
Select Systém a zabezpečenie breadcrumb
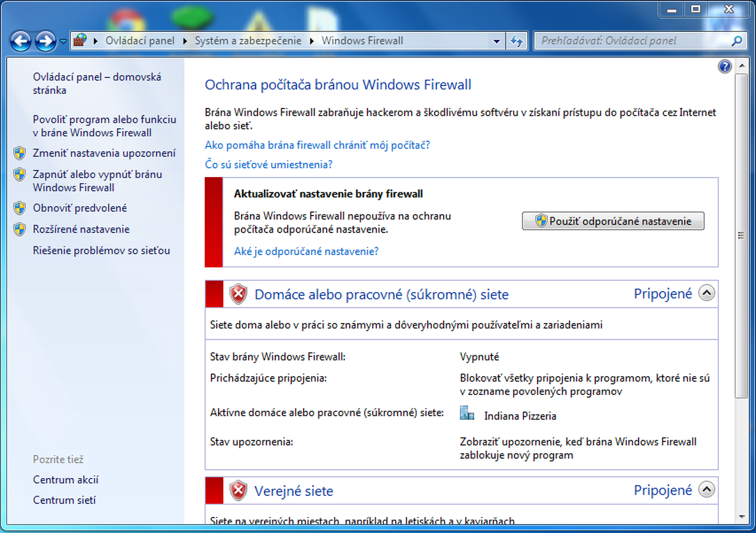248,41
